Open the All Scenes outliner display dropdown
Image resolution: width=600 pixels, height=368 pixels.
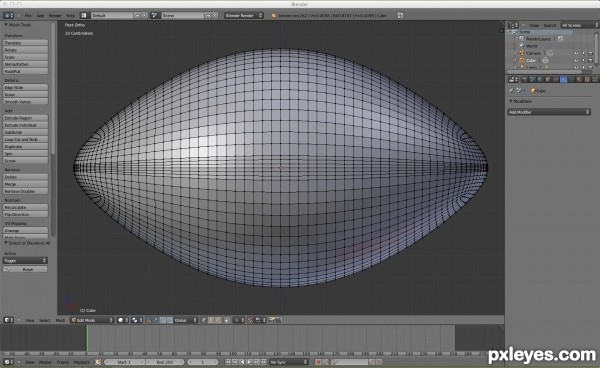click(x=580, y=25)
